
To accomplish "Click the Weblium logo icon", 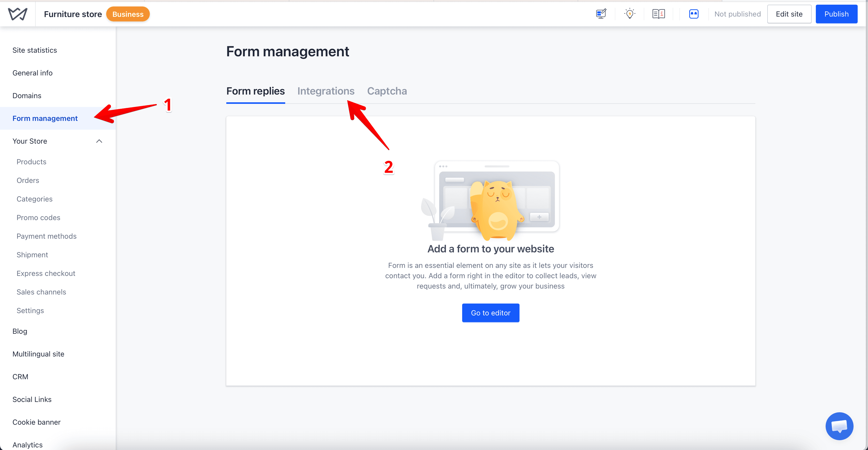I will pyautogui.click(x=18, y=14).
